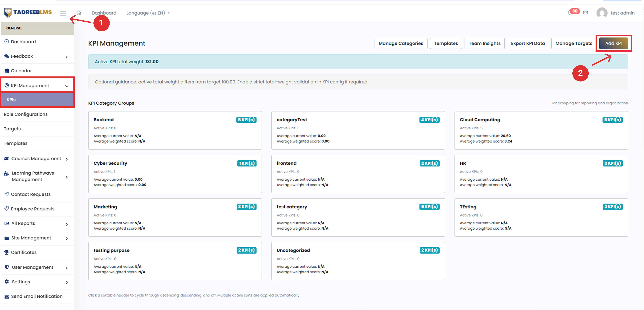
Task: Open the Cloud Computing category card
Action: [x=541, y=130]
